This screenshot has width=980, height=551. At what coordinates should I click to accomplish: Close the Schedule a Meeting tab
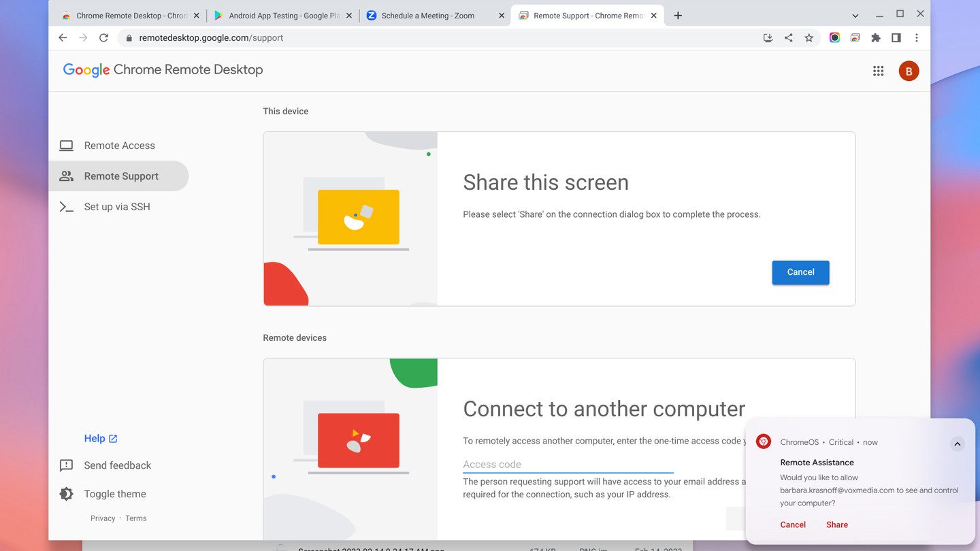[502, 16]
